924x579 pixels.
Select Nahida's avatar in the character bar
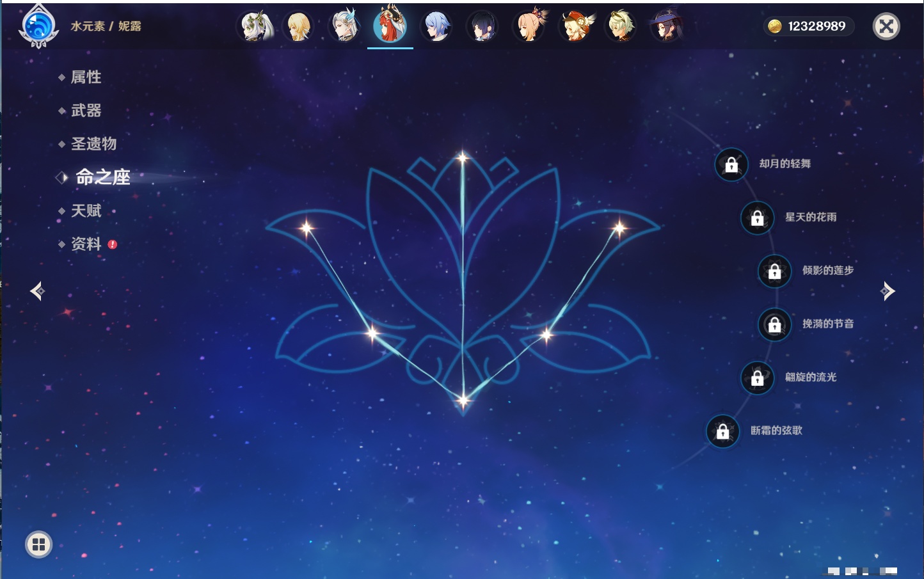[257, 27]
